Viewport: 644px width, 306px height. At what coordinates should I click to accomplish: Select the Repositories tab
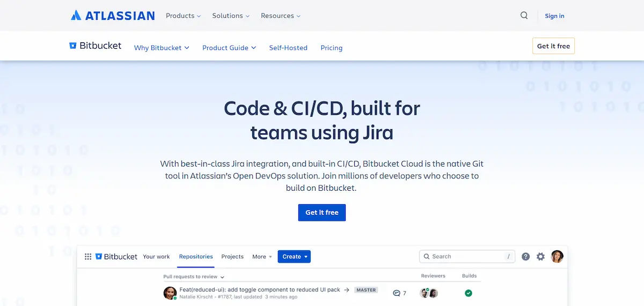(196, 257)
